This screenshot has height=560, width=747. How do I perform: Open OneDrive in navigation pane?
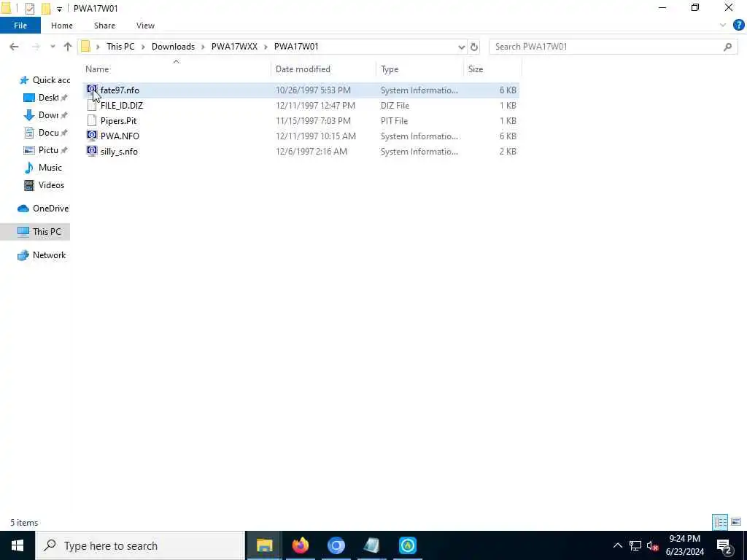(x=43, y=208)
